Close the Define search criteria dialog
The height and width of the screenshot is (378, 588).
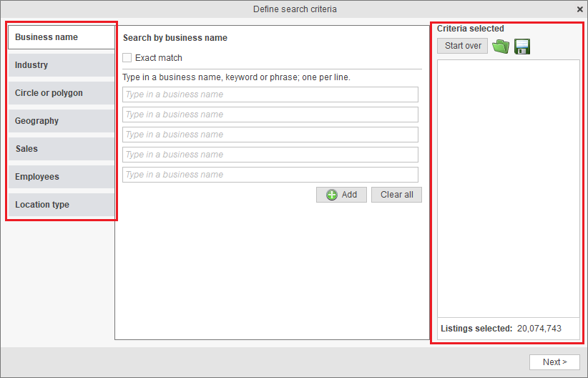coord(579,9)
